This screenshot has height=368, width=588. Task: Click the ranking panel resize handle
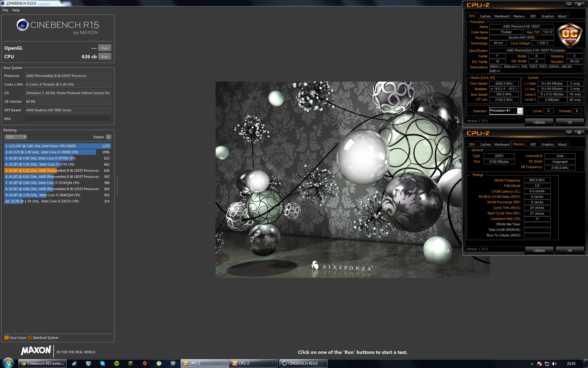coord(117,186)
